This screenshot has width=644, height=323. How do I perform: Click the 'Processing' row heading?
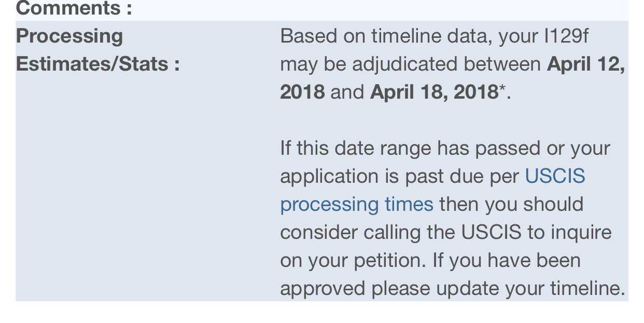tap(69, 36)
